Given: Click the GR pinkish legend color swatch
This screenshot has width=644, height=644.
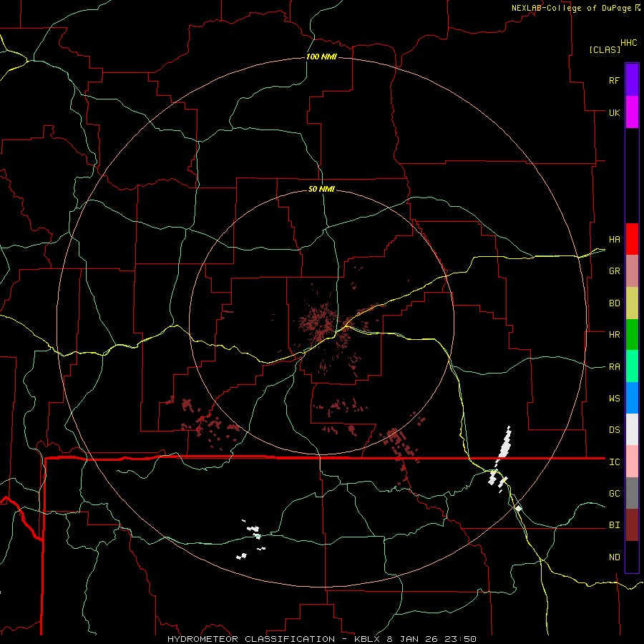Looking at the screenshot, I should coord(632,270).
